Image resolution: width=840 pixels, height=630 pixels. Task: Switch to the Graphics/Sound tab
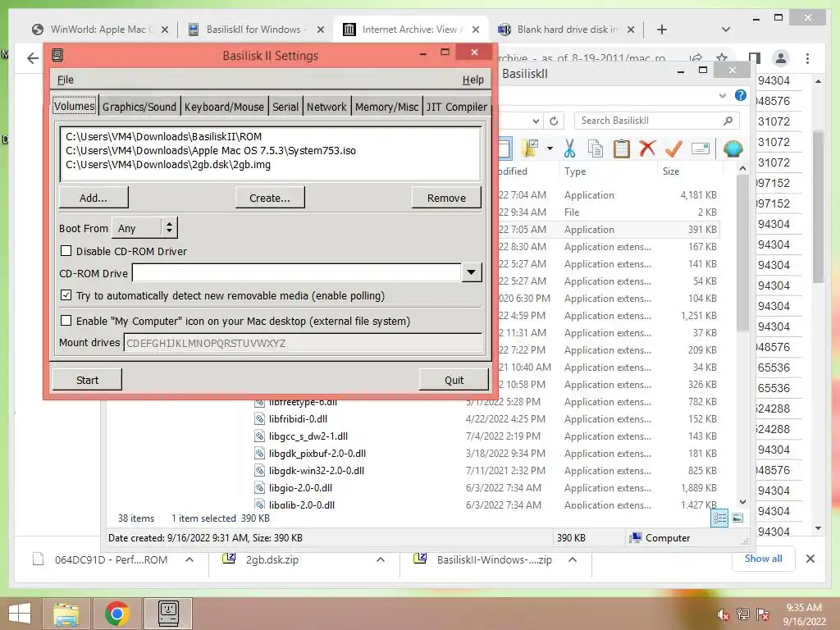pos(139,107)
